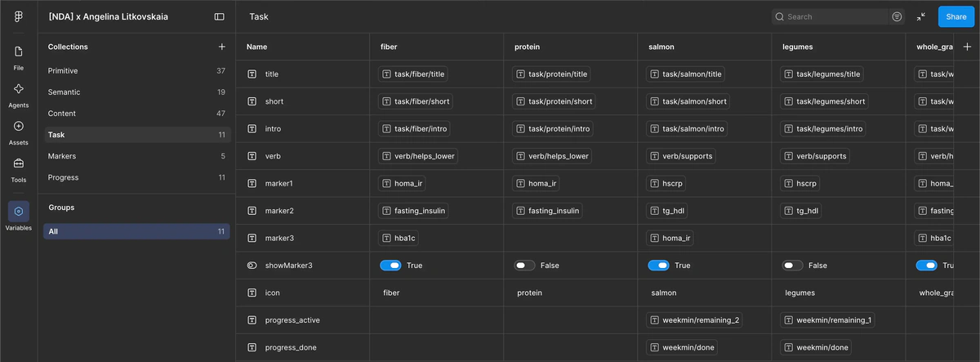The height and width of the screenshot is (362, 980).
Task: Click weekmin/done chip in legumes column
Action: coord(817,347)
